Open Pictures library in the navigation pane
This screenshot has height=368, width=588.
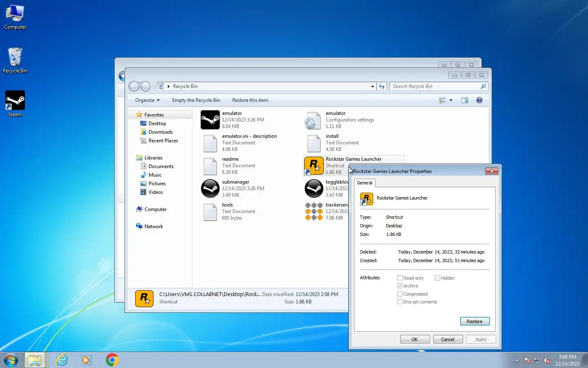pos(157,184)
